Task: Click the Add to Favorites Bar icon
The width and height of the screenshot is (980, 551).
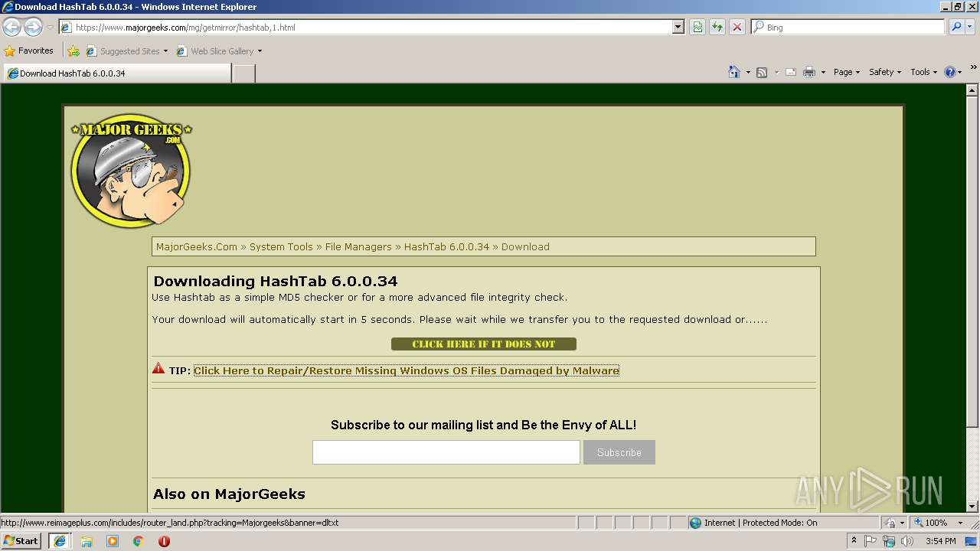Action: click(x=73, y=51)
